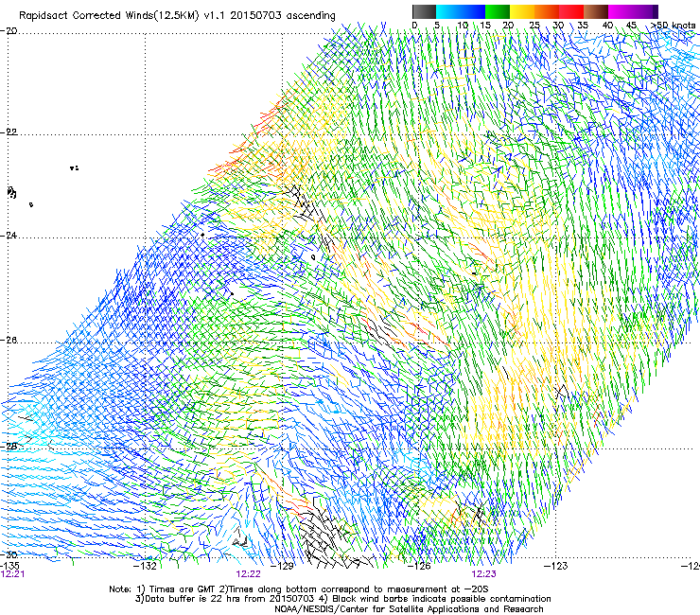Viewport: 700px width, 615px height.
Task: Click the -135 longitude axis label
Action: (x=9, y=566)
